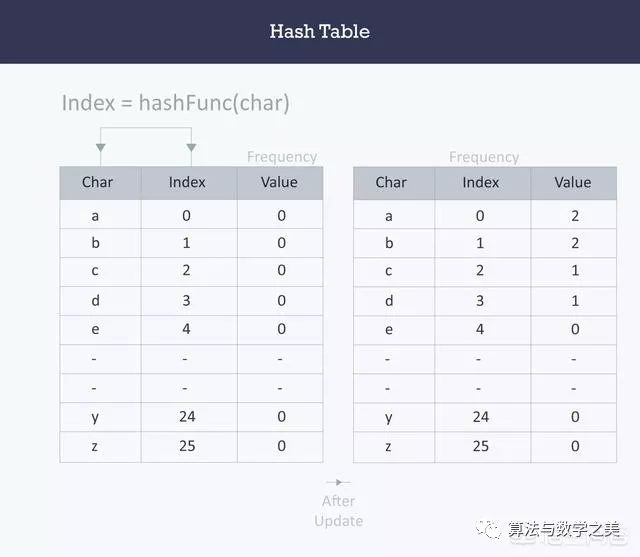
Task: Click the Char header in right table
Action: [391, 182]
